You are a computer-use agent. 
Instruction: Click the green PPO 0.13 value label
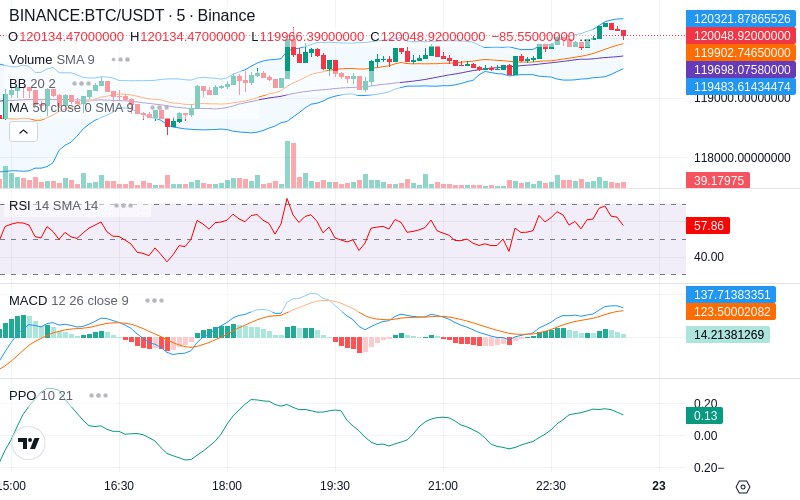pos(705,415)
